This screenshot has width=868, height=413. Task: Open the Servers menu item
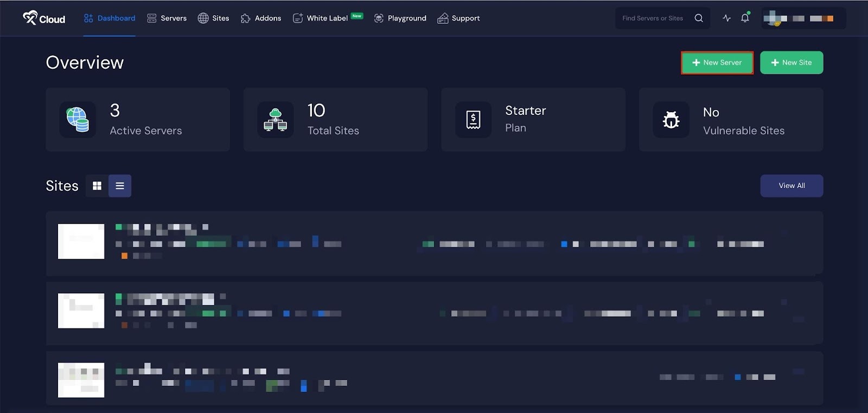coord(167,18)
